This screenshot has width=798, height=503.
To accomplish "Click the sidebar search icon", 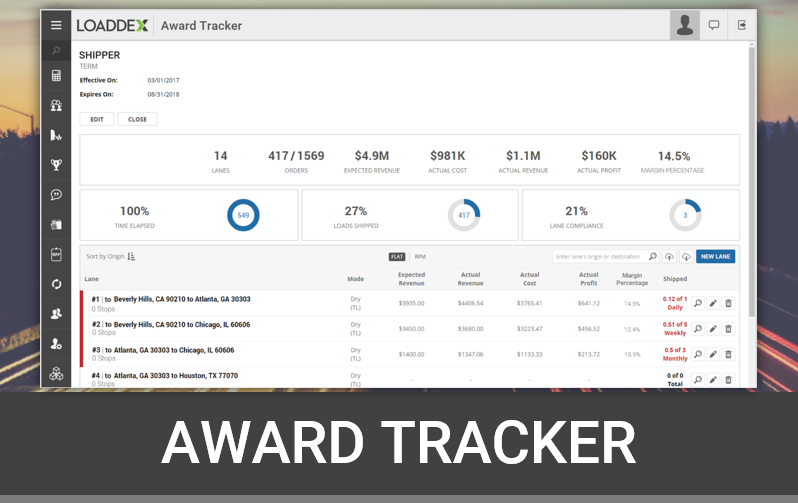I will coord(56,50).
